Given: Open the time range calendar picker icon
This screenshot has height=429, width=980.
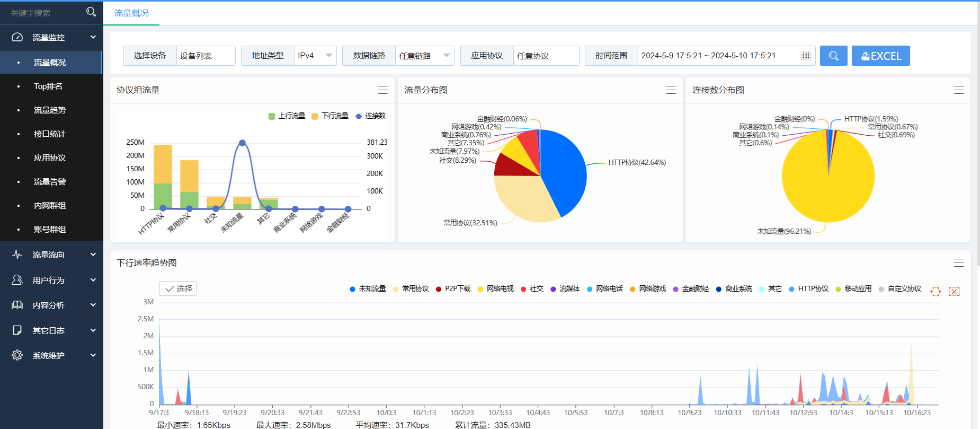Looking at the screenshot, I should pos(806,56).
